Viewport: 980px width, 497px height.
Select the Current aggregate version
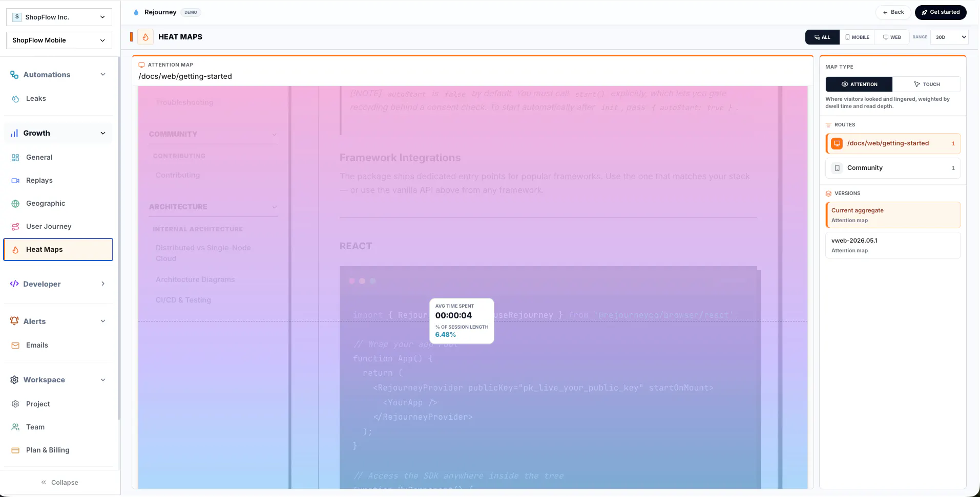click(x=893, y=215)
